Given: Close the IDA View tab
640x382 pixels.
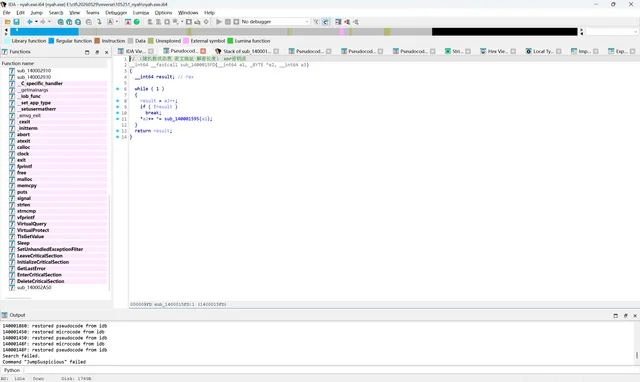Looking at the screenshot, I should [151, 51].
